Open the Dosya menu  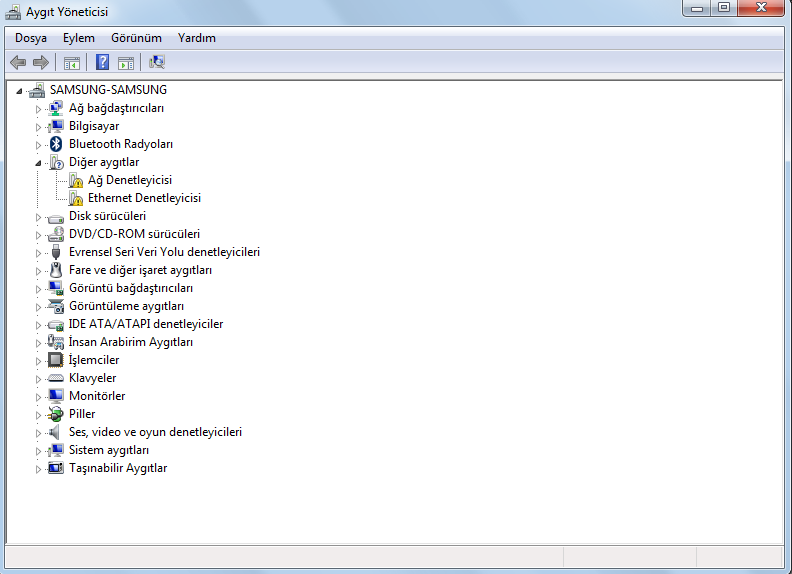(31, 38)
